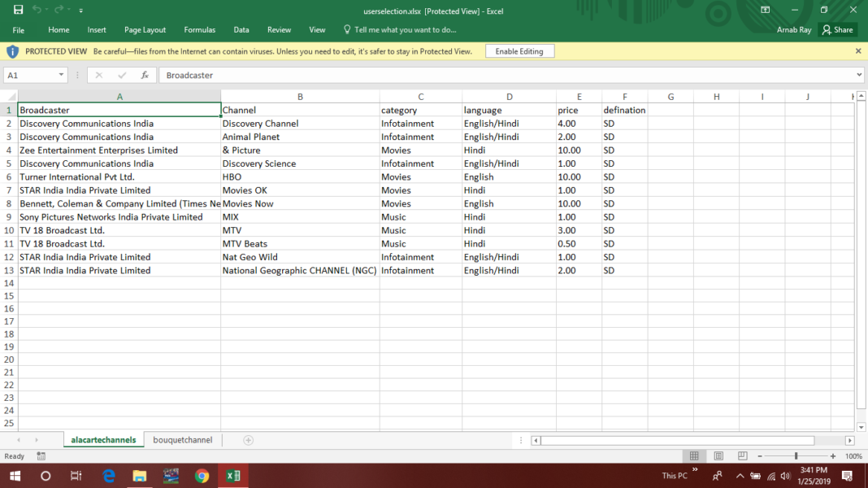
Task: Launch Chrome from the taskbar
Action: click(x=202, y=476)
